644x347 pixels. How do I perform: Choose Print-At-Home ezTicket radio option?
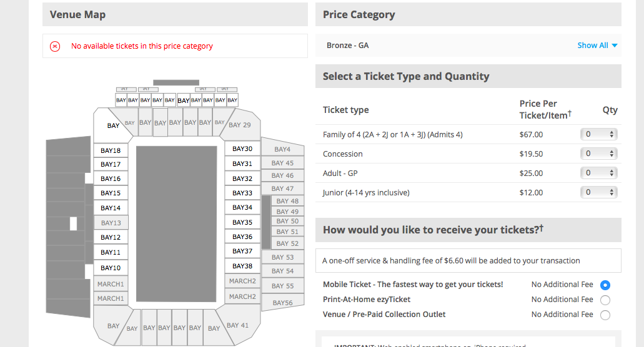click(605, 300)
